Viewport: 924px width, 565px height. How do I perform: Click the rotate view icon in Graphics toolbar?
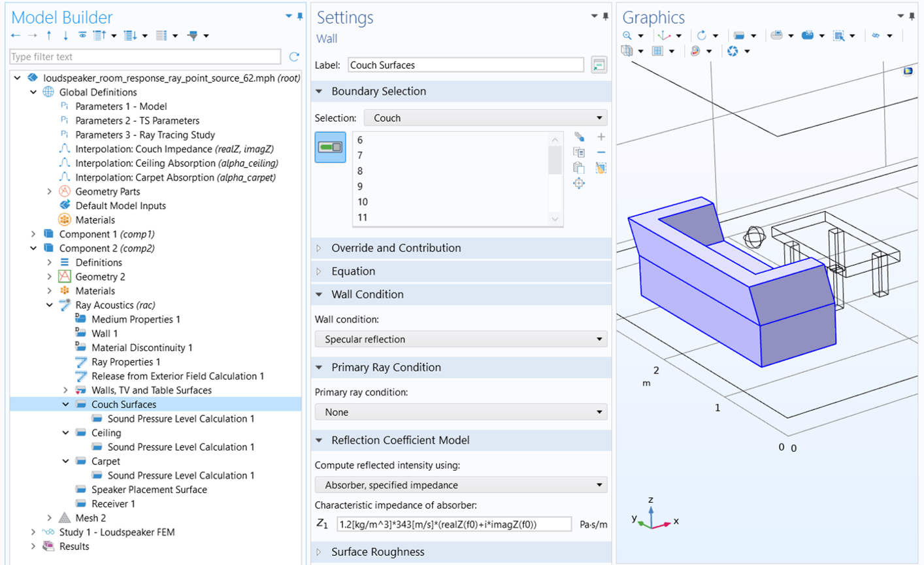(701, 35)
